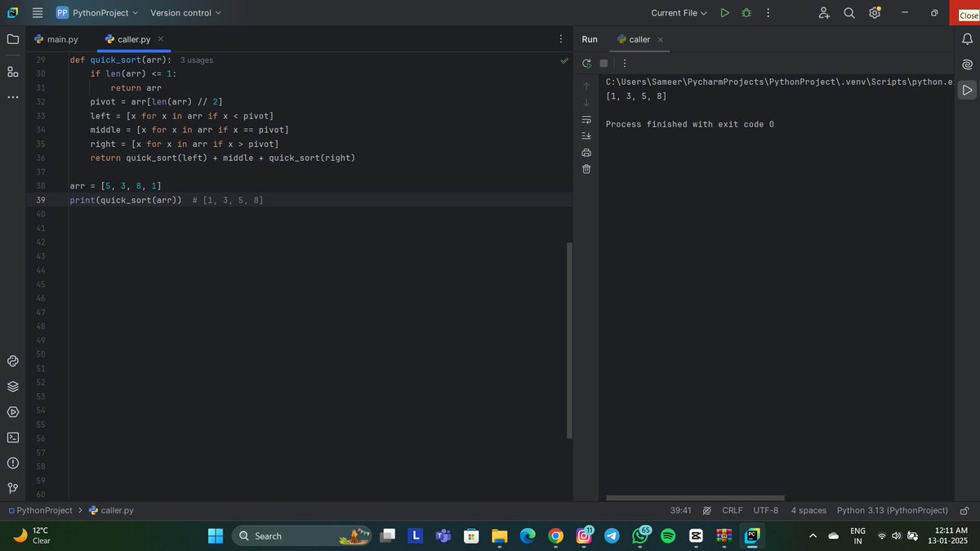Open the hamburger main menu

coord(37,13)
